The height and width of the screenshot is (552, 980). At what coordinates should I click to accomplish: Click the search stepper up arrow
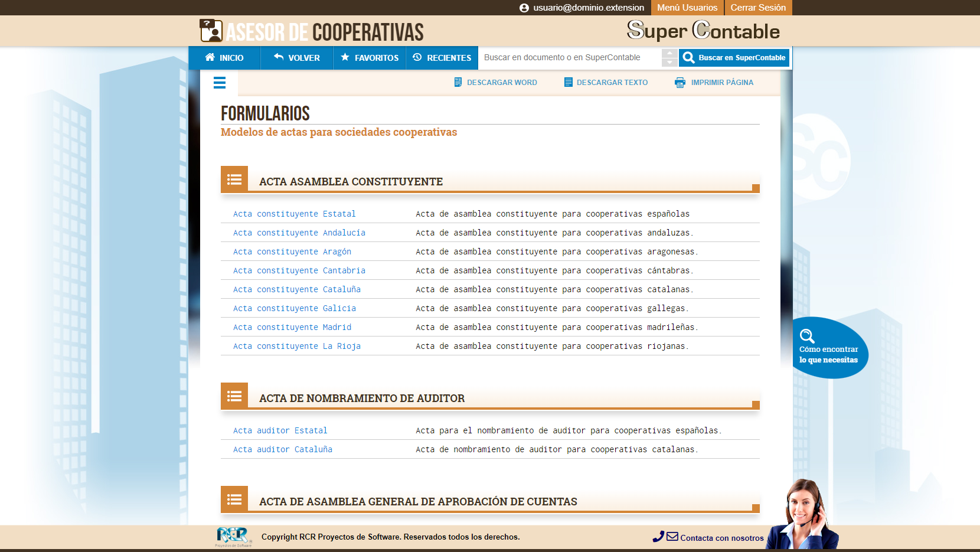(x=669, y=53)
